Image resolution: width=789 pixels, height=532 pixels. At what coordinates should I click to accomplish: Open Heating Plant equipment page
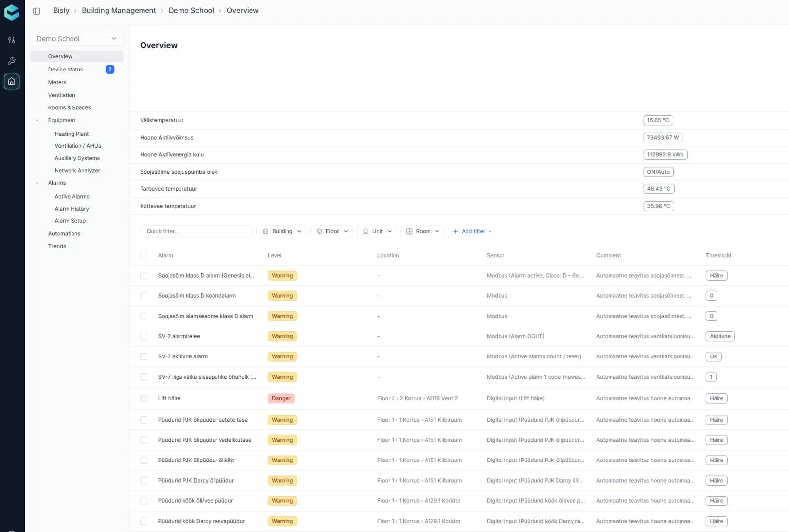[x=72, y=134]
